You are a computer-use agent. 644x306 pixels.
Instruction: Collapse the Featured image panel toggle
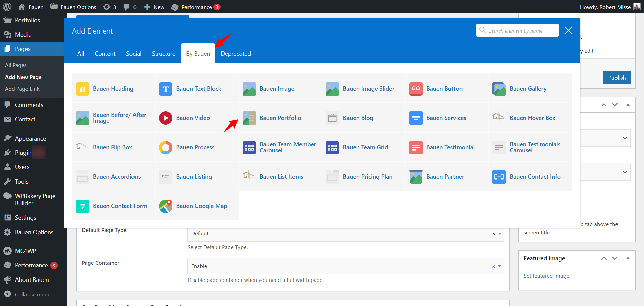click(628, 258)
